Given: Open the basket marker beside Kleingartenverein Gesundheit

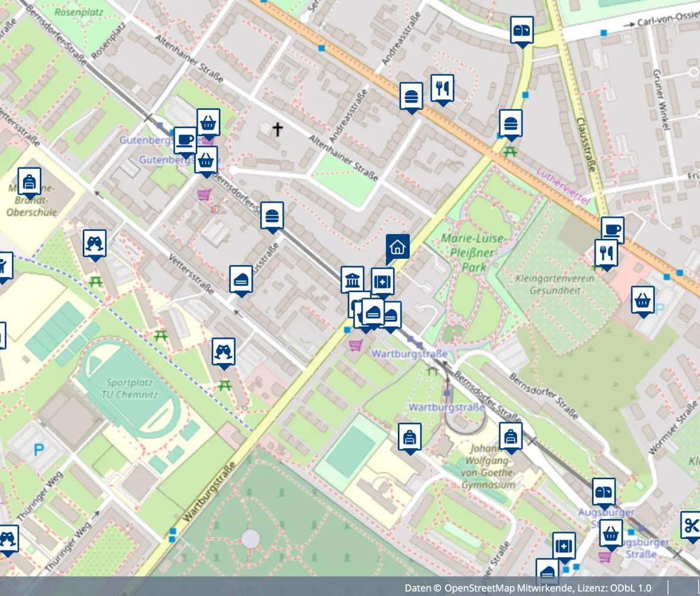Looking at the screenshot, I should point(643,300).
